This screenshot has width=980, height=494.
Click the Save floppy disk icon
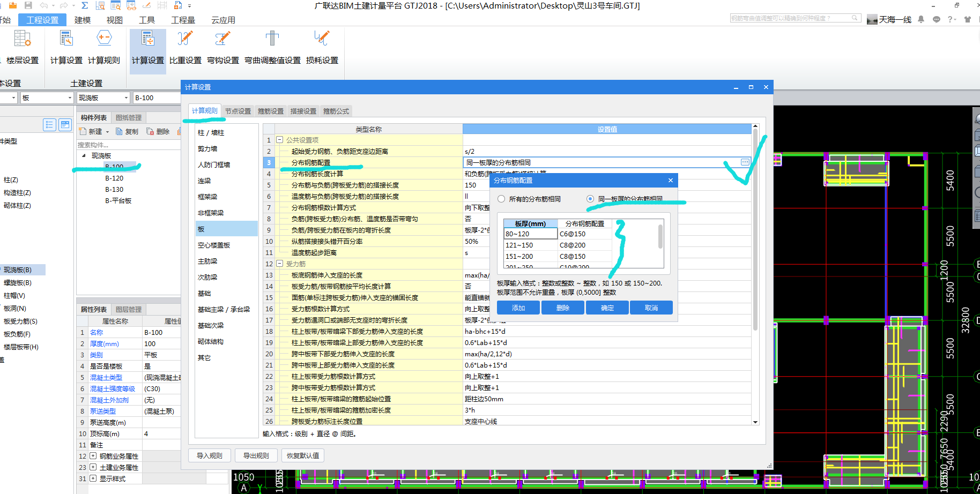click(28, 5)
